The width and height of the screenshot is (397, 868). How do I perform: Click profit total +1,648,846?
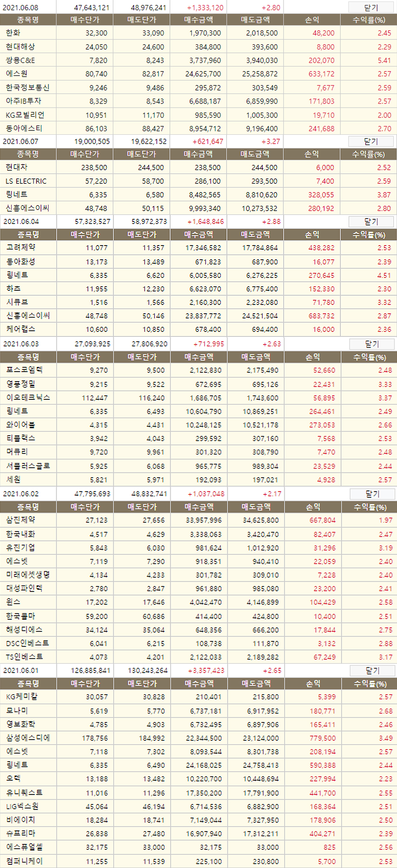point(206,222)
